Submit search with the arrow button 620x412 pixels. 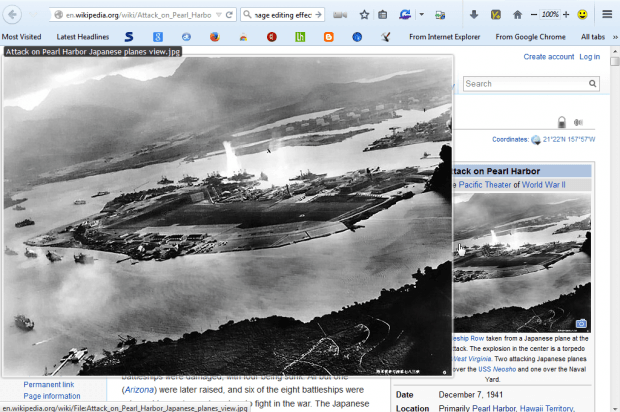(318, 15)
